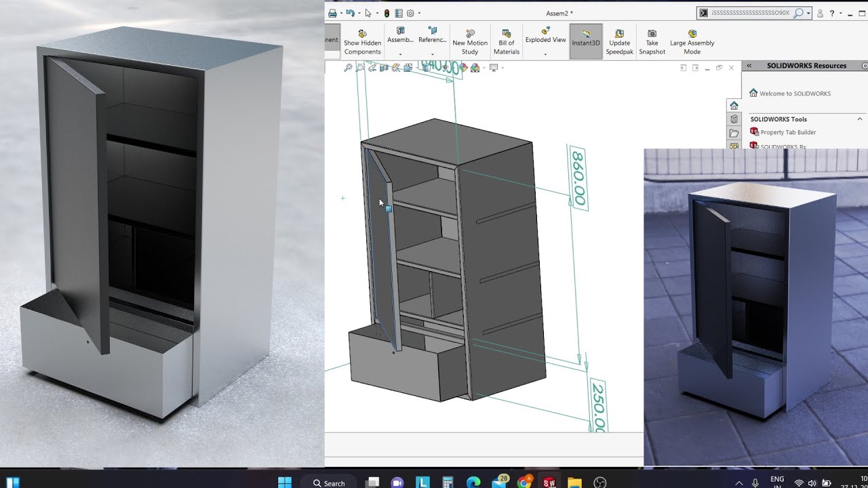Screen dimensions: 868x488
Task: Click the 250.00 dimension label
Action: pyautogui.click(x=597, y=405)
